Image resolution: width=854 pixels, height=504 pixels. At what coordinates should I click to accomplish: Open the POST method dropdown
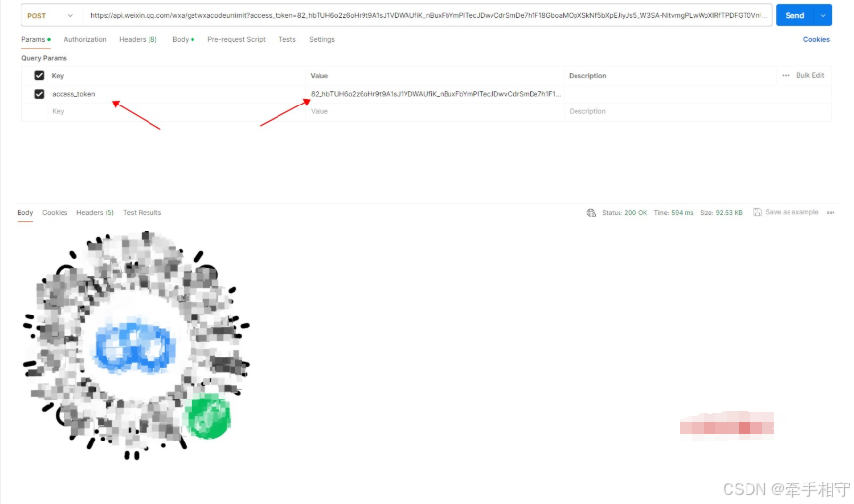tap(50, 16)
